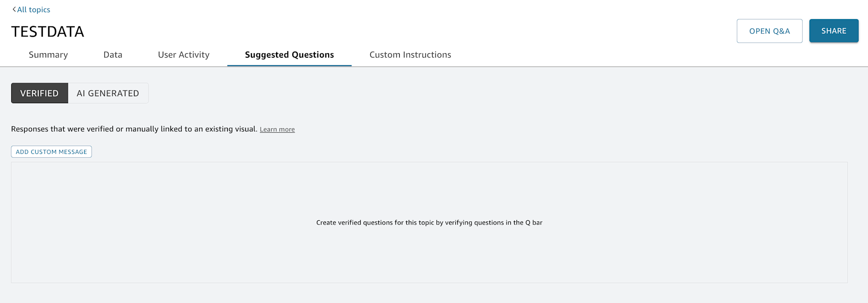Viewport: 868px width, 303px height.
Task: Click the TESTDATA topic title
Action: [48, 32]
